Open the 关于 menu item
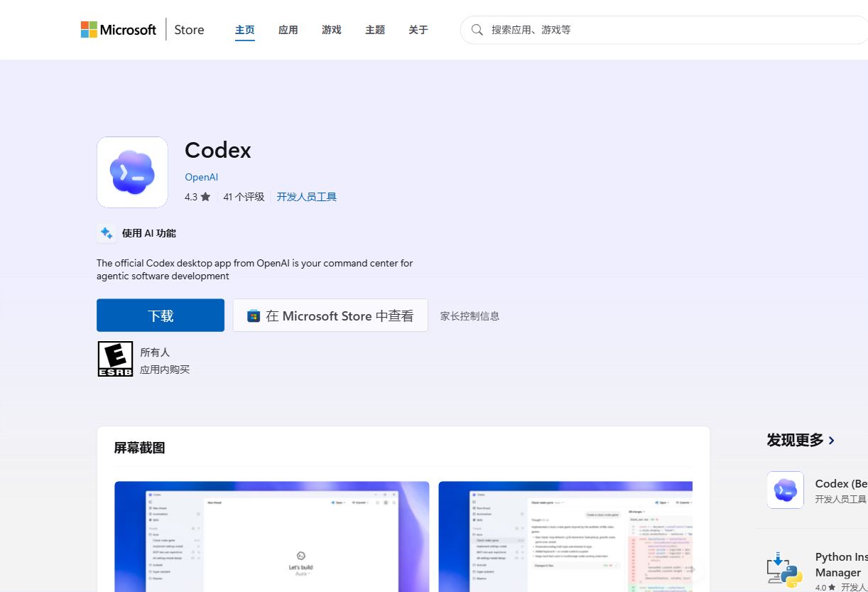 tap(418, 30)
